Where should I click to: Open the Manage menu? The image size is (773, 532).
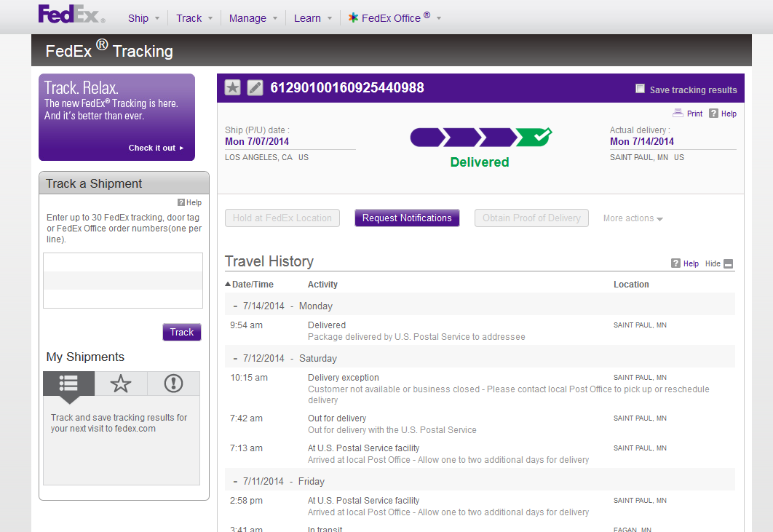click(x=247, y=18)
